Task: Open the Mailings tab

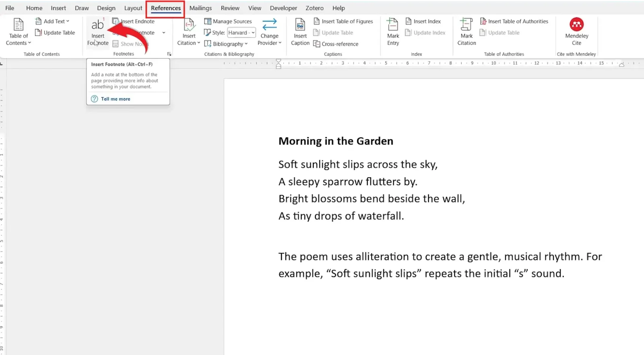Action: [x=200, y=8]
